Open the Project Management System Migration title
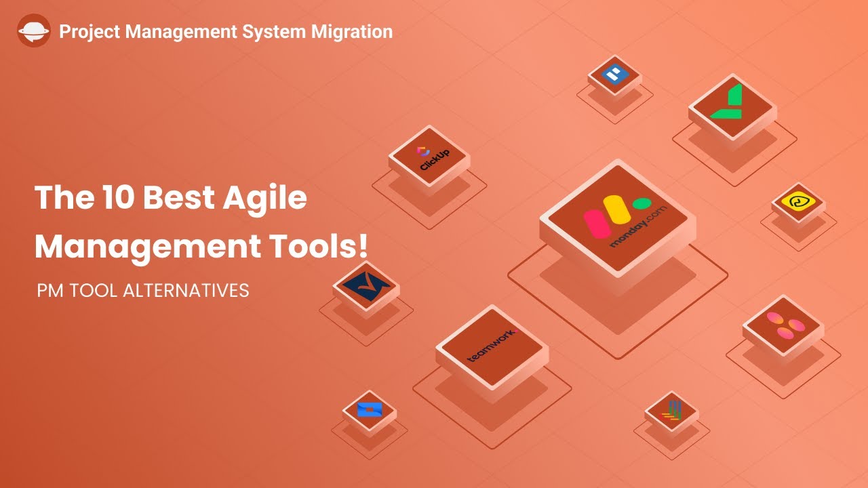 (x=226, y=31)
